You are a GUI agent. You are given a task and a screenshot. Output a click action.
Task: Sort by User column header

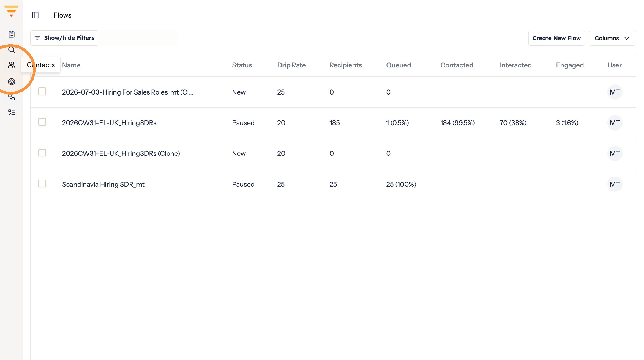[x=614, y=65]
